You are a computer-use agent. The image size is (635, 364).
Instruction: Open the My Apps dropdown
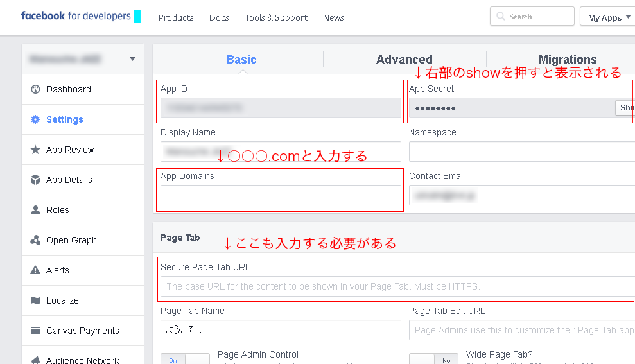click(x=607, y=17)
